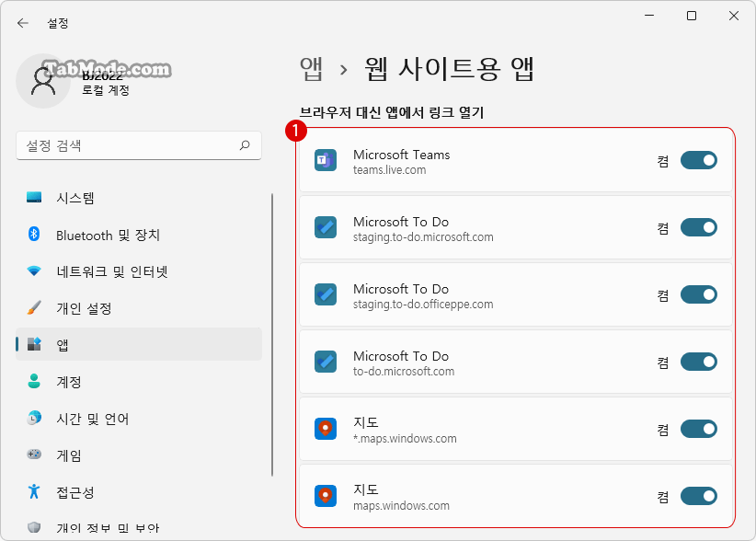Image resolution: width=756 pixels, height=541 pixels.
Task: Turn off Microsoft Teams link toggle
Action: [x=699, y=161]
